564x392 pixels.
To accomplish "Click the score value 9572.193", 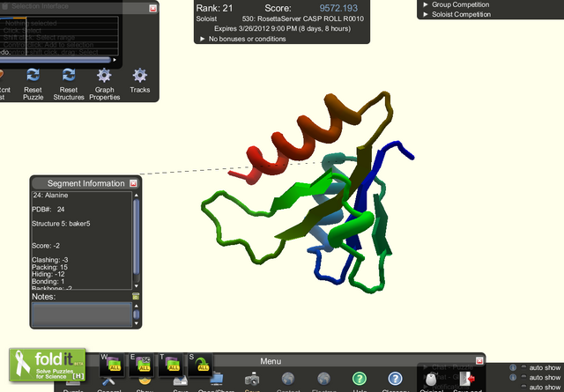I will [338, 8].
